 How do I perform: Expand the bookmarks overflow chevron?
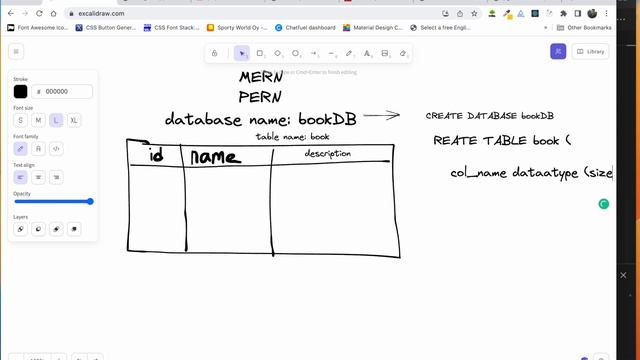tap(546, 28)
